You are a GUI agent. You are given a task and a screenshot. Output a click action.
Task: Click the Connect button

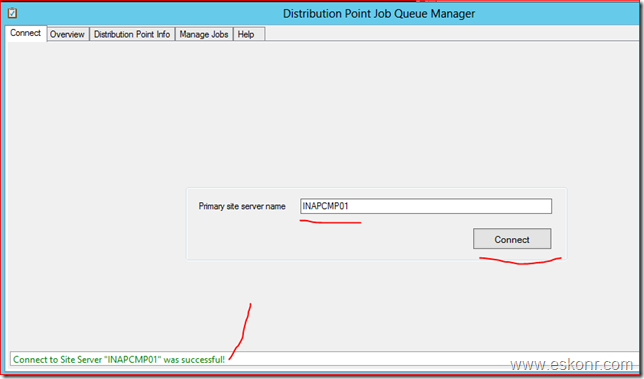point(512,239)
